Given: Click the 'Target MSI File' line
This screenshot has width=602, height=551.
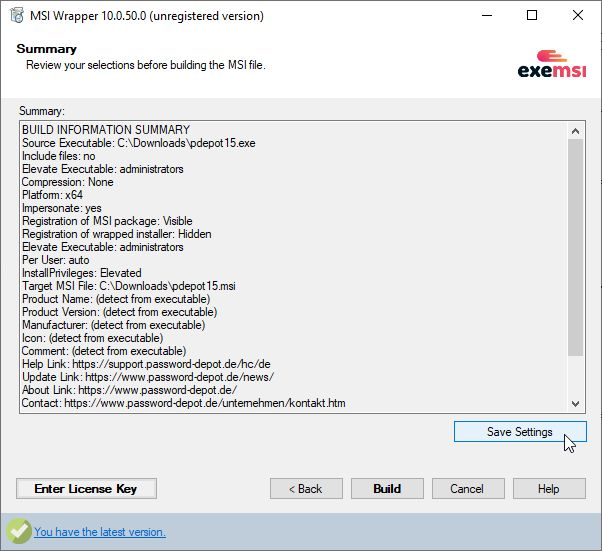Looking at the screenshot, I should [x=129, y=286].
